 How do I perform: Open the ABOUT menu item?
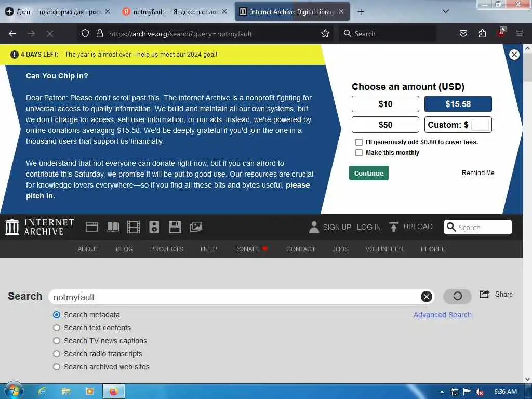(88, 249)
